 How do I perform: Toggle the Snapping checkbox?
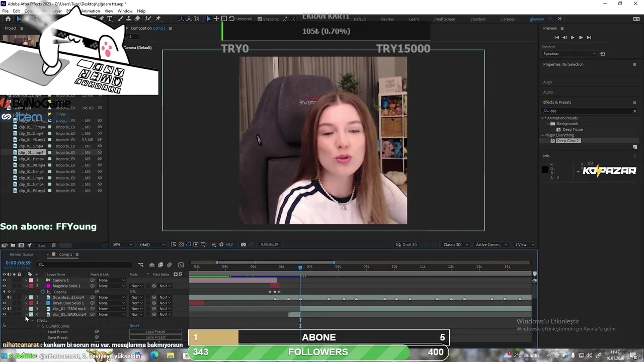(260, 19)
